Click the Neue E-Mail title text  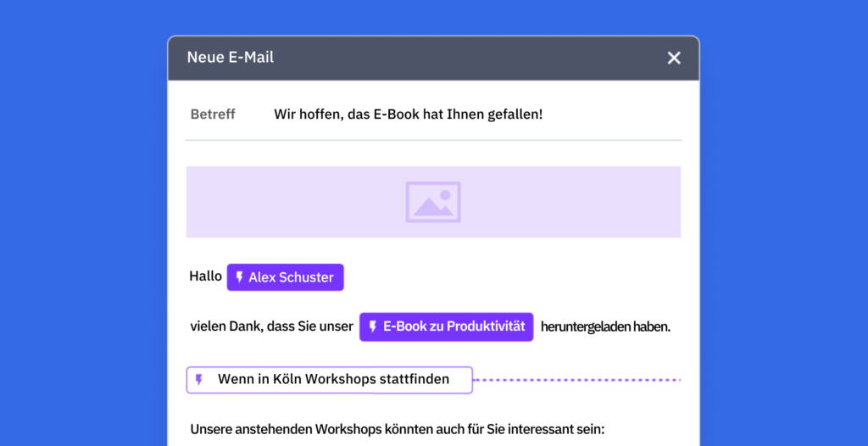(231, 57)
